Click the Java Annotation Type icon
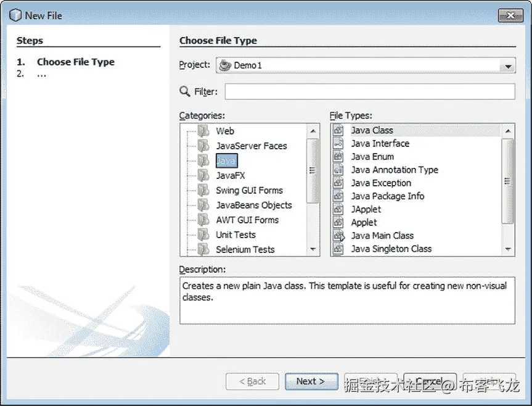This screenshot has height=406, width=532. 338,170
